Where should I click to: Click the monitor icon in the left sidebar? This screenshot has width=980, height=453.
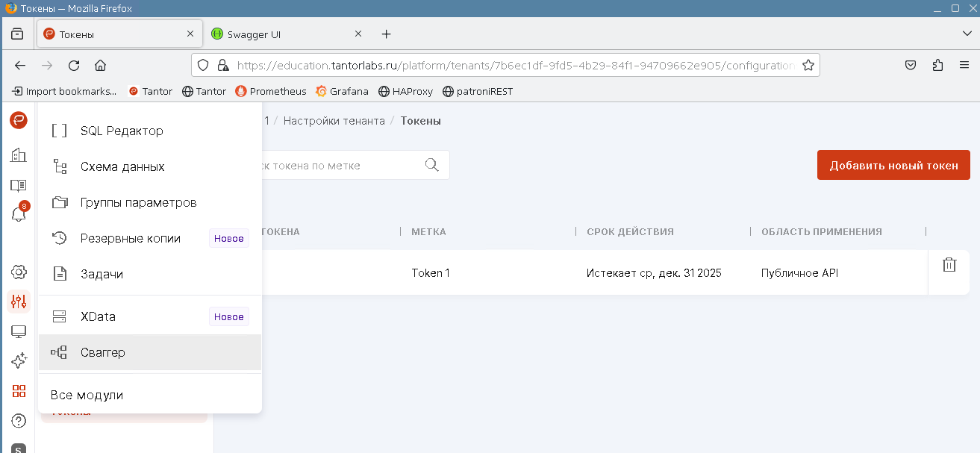(x=19, y=331)
